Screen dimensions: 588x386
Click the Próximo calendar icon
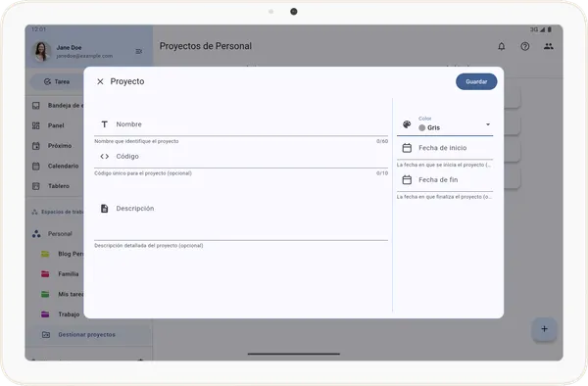coord(36,146)
